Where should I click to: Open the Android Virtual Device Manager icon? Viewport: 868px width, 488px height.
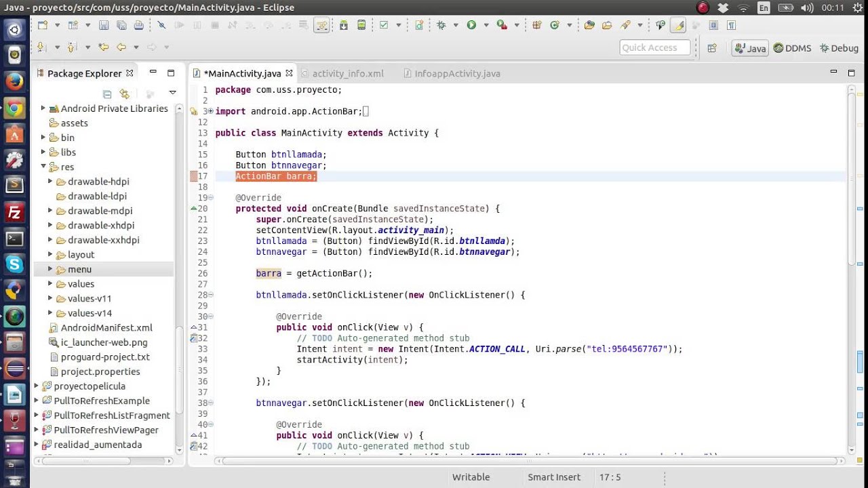[361, 25]
